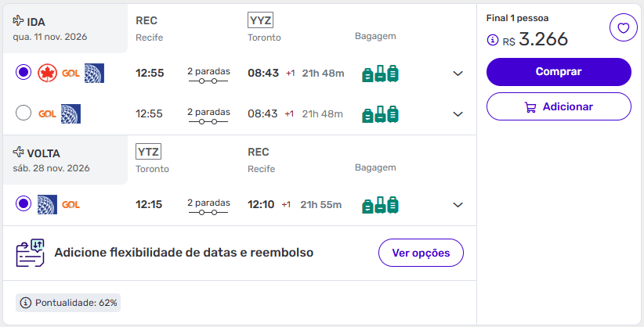The image size is (644, 327).
Task: Select the return flight radio button
Action: click(24, 205)
